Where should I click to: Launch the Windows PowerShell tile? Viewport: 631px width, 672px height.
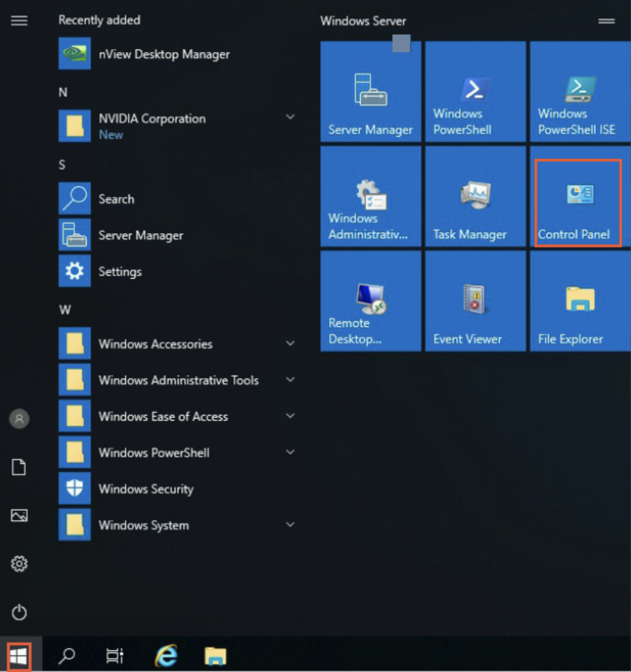(475, 92)
